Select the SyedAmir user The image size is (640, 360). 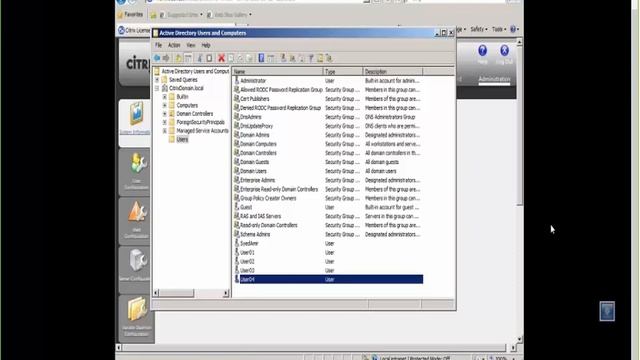(x=249, y=244)
